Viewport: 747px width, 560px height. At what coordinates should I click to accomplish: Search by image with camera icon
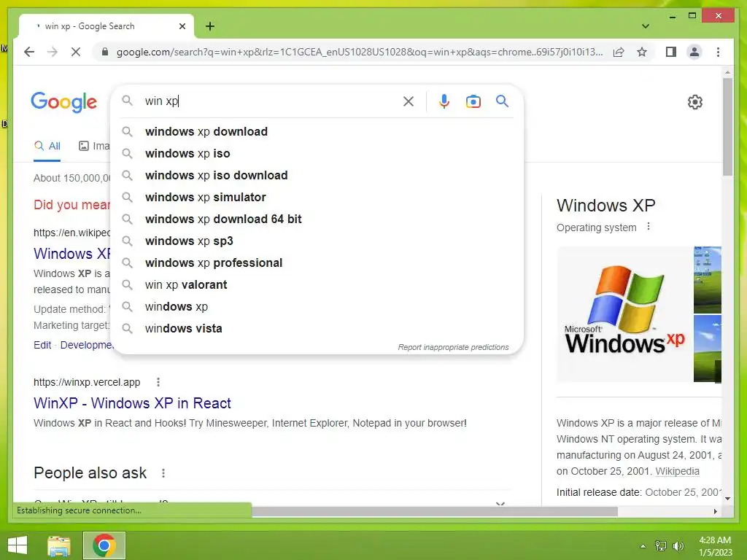(473, 101)
